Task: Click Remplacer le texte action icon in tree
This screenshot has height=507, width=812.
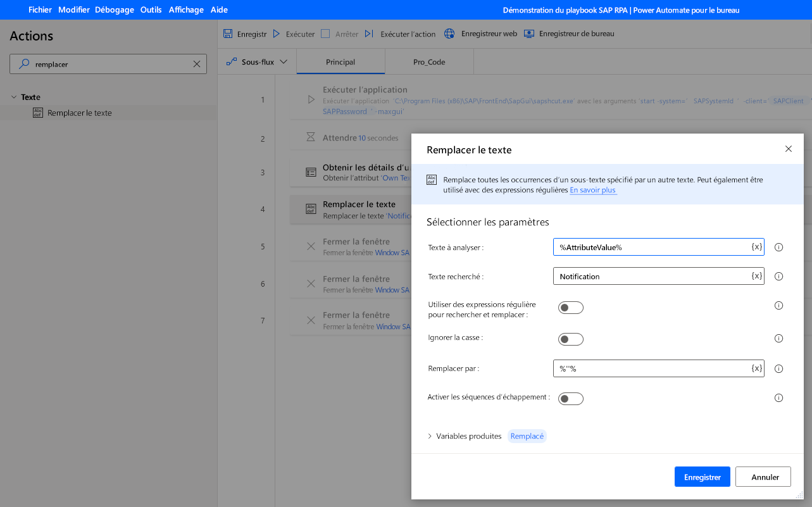Action: coord(37,113)
